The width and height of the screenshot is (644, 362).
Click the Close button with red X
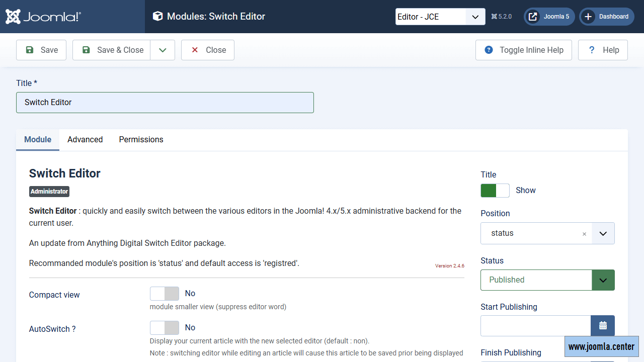coord(208,50)
